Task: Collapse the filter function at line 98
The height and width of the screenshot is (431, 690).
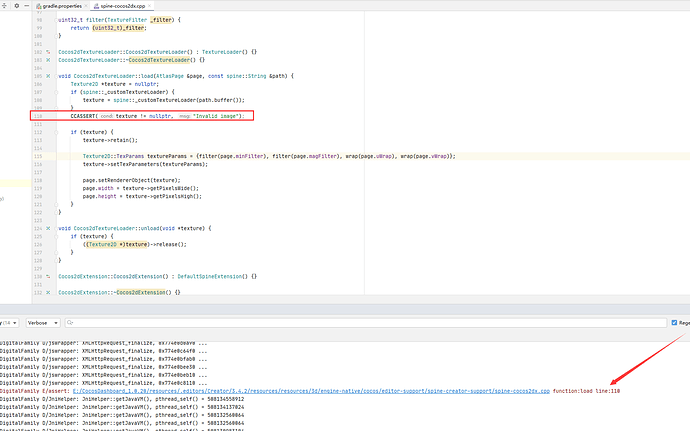Action: [56, 20]
